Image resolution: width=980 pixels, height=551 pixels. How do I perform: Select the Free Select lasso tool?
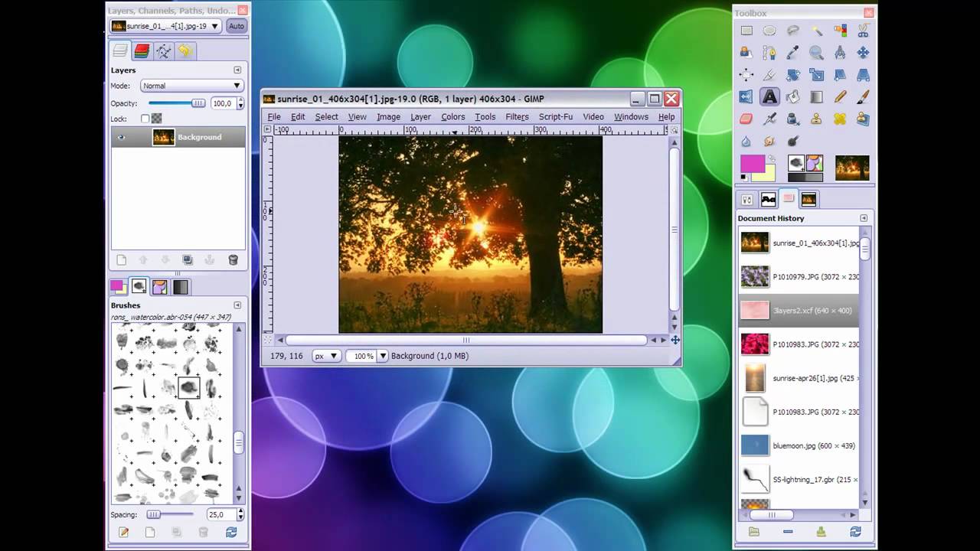click(793, 31)
